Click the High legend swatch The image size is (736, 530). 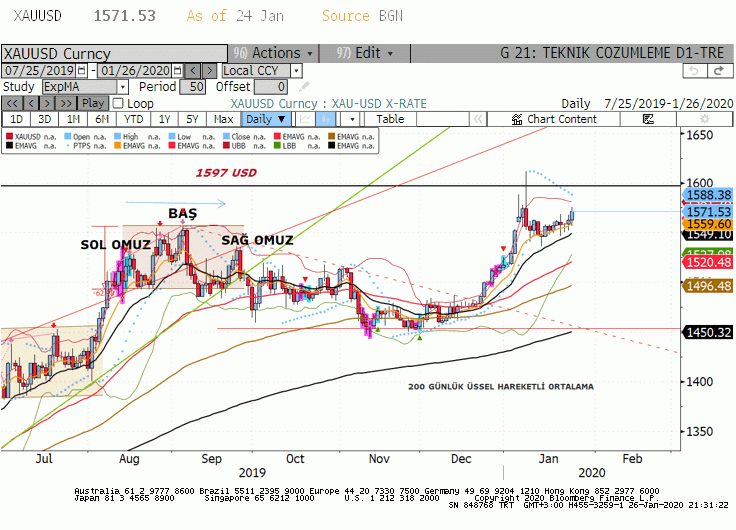(117, 137)
